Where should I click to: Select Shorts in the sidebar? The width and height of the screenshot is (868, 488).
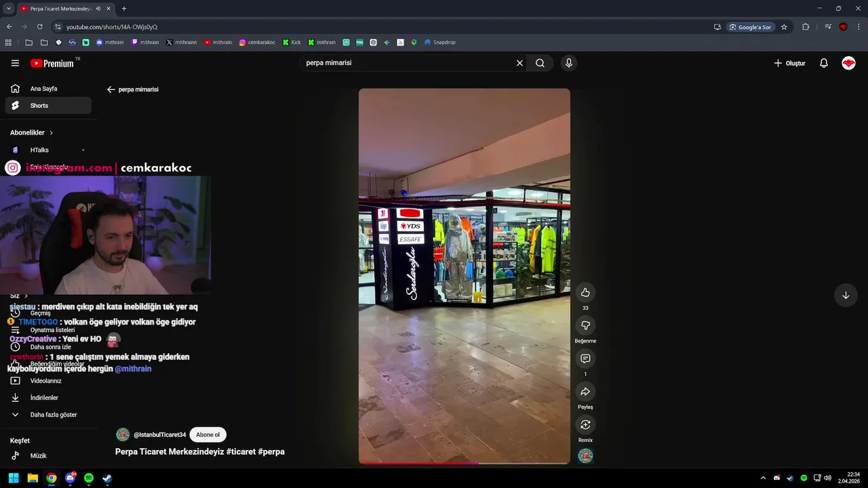point(48,106)
